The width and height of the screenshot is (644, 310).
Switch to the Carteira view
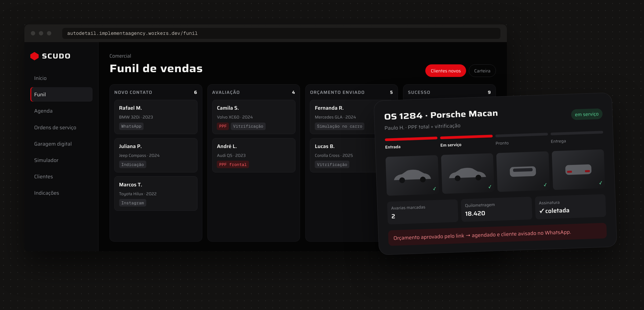coord(482,71)
